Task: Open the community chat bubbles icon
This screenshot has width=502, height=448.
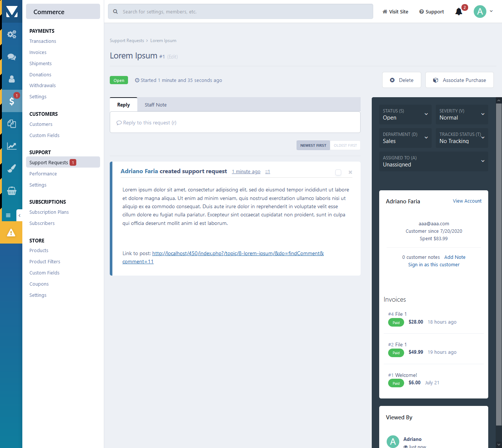Action: point(12,57)
